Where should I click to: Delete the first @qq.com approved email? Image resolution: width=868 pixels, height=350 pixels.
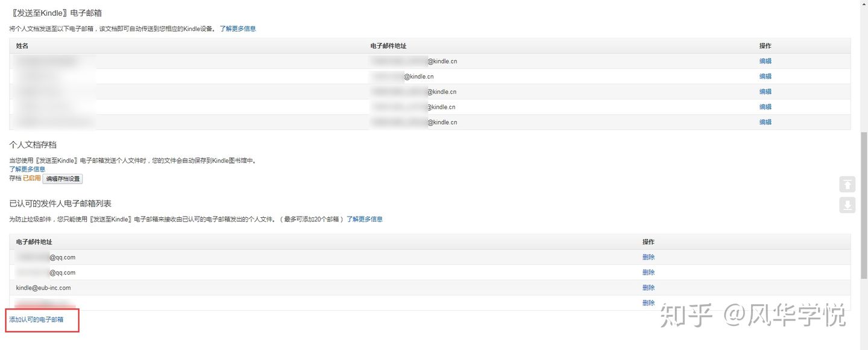649,257
